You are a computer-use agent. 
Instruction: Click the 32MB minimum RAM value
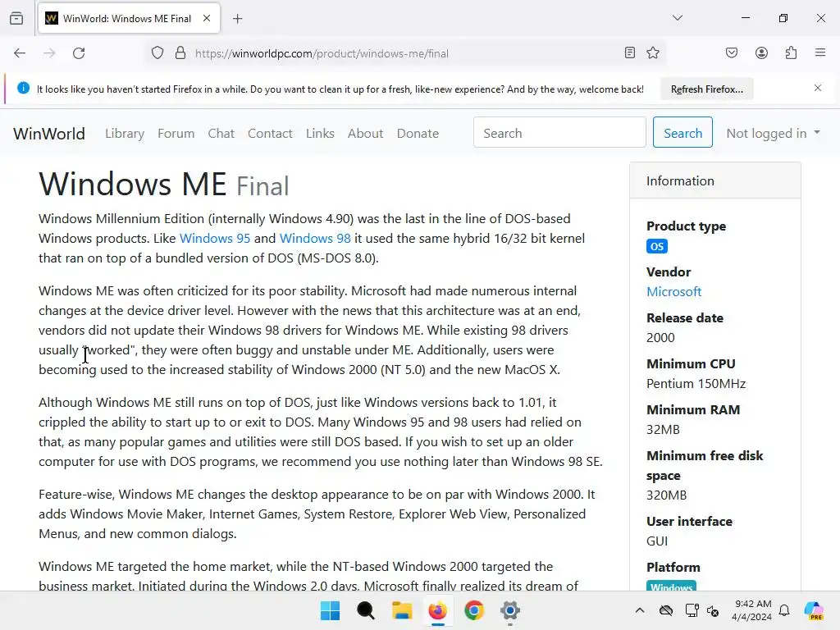tap(663, 430)
